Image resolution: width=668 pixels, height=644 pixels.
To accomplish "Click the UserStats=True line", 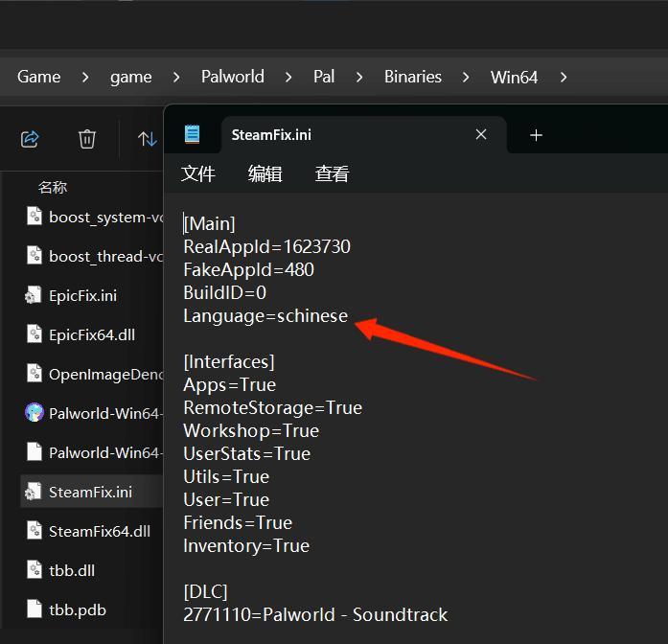I will (247, 454).
